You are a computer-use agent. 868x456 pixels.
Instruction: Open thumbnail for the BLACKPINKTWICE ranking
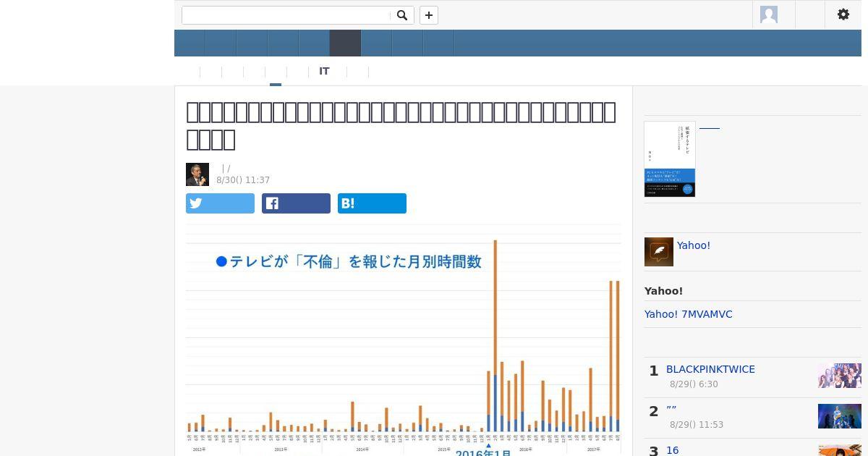point(840,376)
